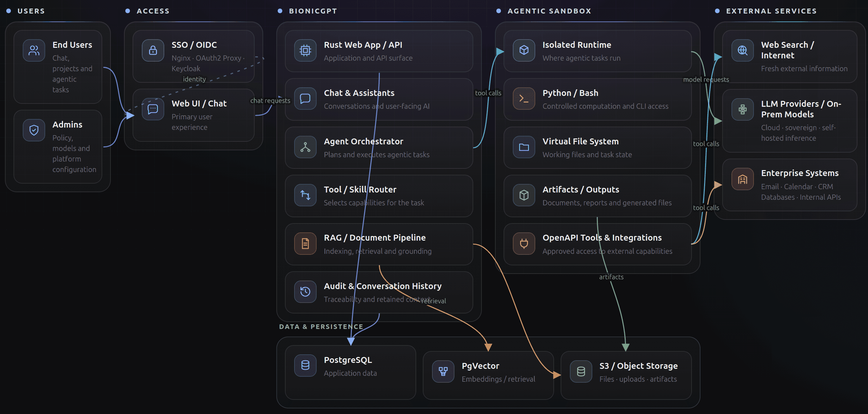Click the 'Chat & Assistants' title

(359, 93)
